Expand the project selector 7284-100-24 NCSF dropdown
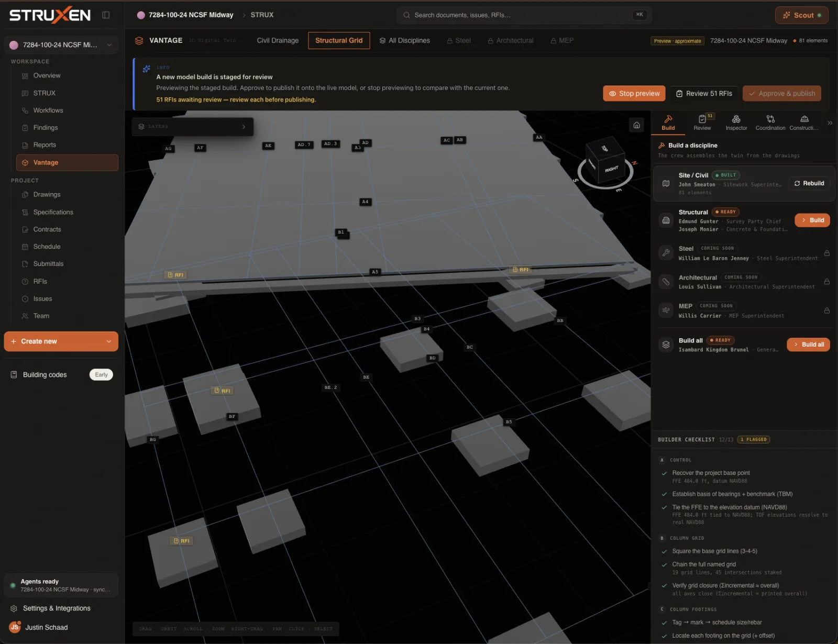838x644 pixels. click(x=61, y=45)
